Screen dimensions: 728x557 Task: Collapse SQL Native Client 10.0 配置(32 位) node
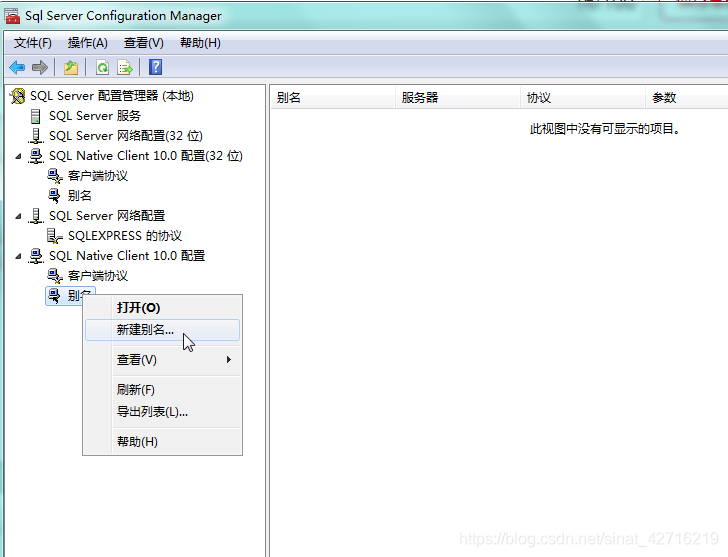[x=18, y=156]
